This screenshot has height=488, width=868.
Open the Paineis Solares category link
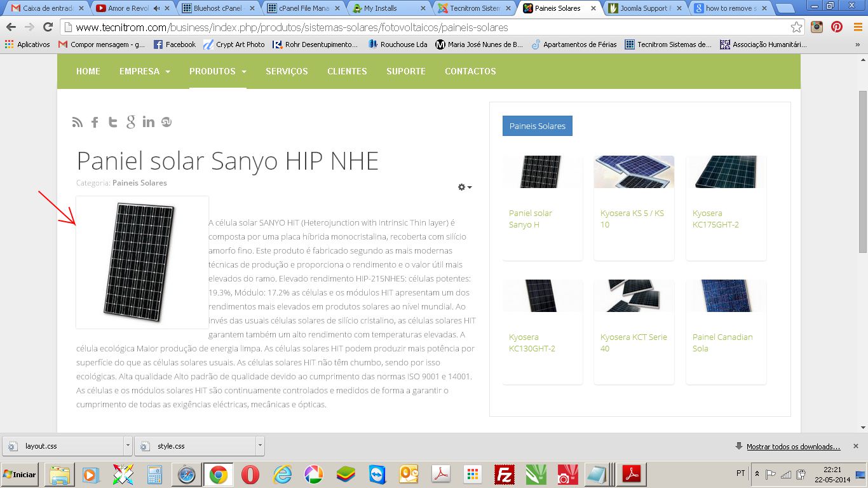[140, 183]
